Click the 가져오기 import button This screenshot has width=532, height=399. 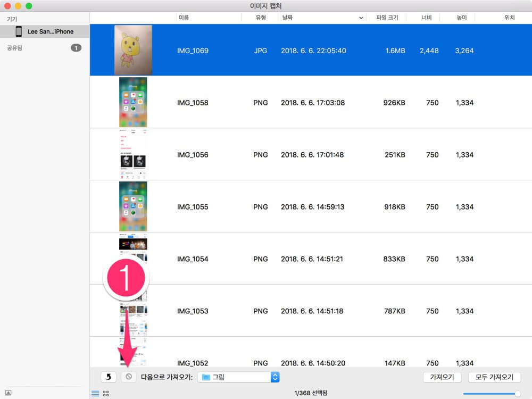coord(442,377)
